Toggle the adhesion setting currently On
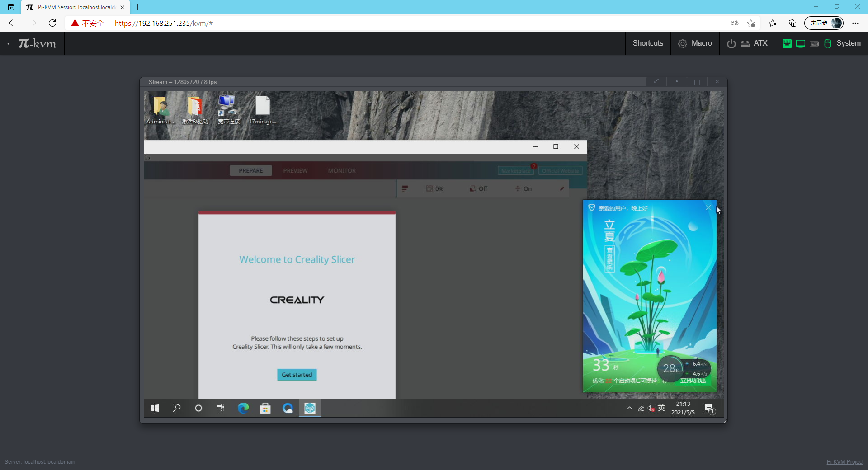 pos(524,188)
